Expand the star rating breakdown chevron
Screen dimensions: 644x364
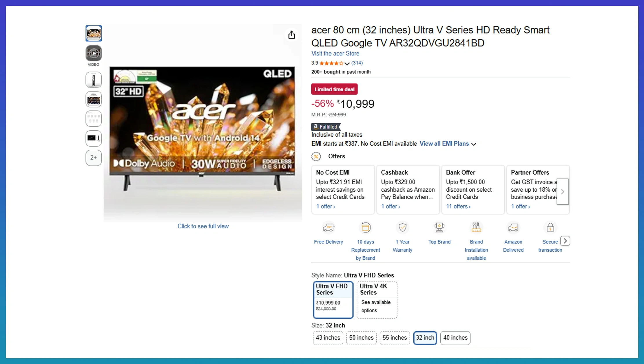pyautogui.click(x=347, y=63)
